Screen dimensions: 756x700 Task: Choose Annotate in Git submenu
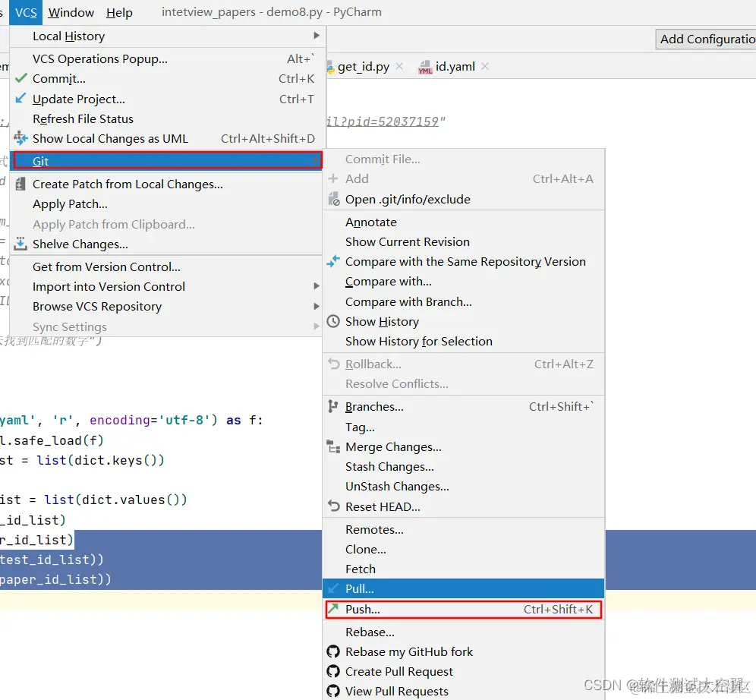[x=463, y=222]
